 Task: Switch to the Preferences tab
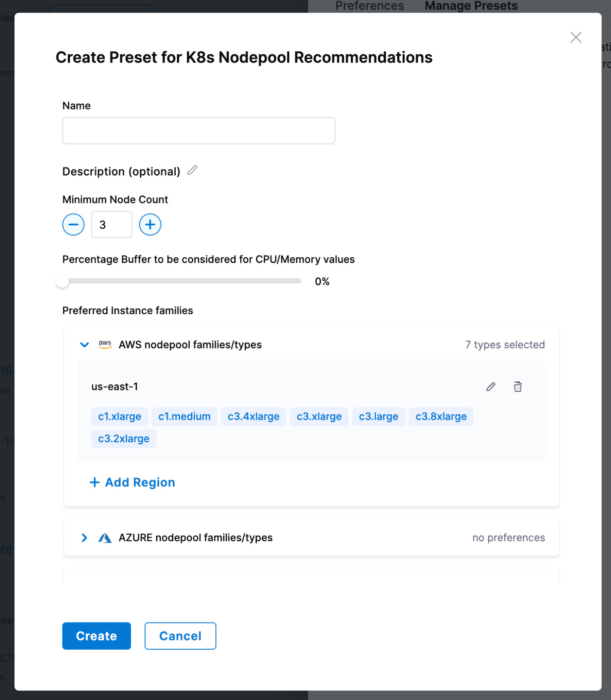(370, 6)
